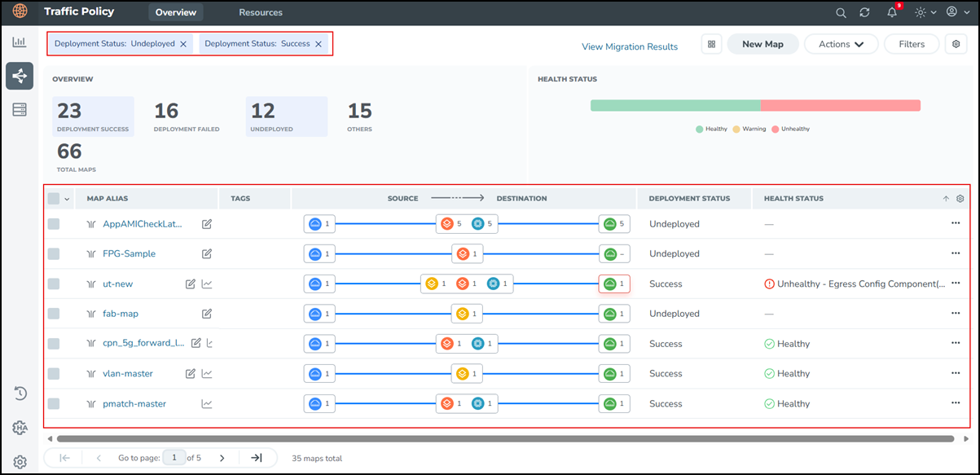Open statistics chart icon for vlan-master
The image size is (980, 475).
207,373
